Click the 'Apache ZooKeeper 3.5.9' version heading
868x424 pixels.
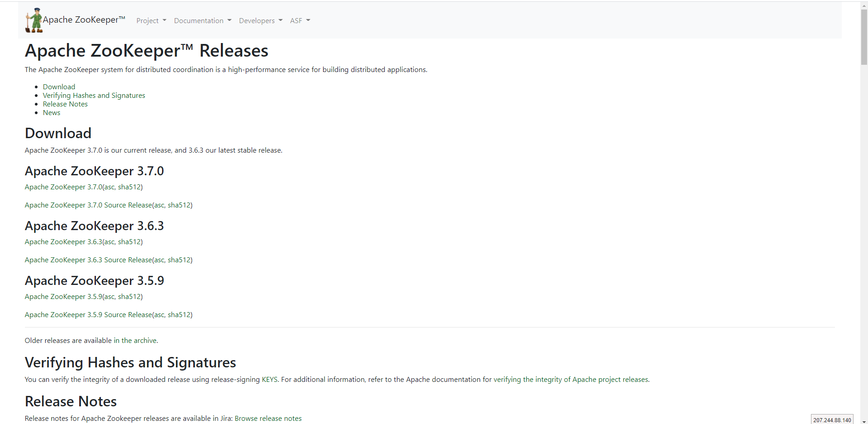tap(95, 280)
